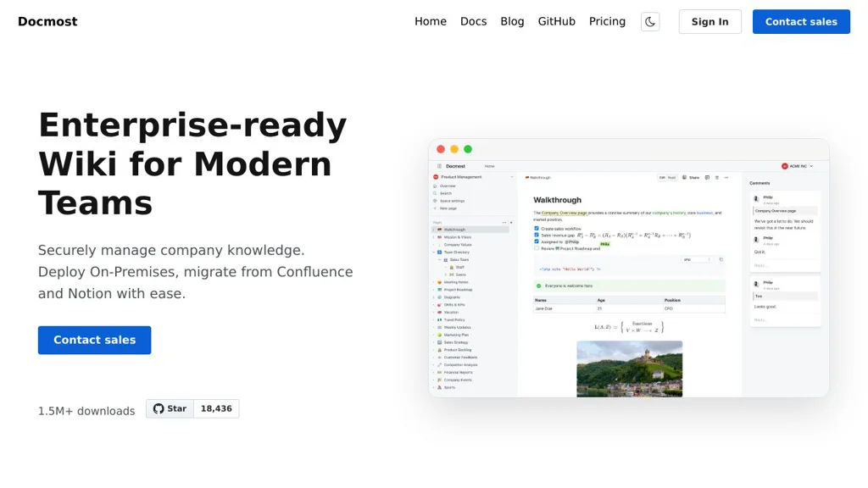This screenshot has height=488, width=868.
Task: Open the Pricing page
Action: tap(607, 21)
